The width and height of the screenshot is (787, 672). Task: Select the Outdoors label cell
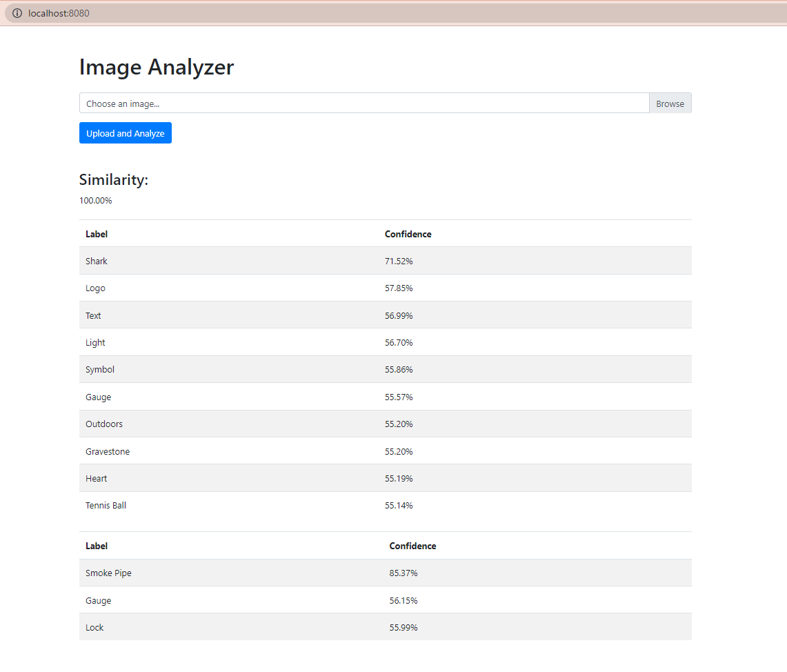[104, 424]
